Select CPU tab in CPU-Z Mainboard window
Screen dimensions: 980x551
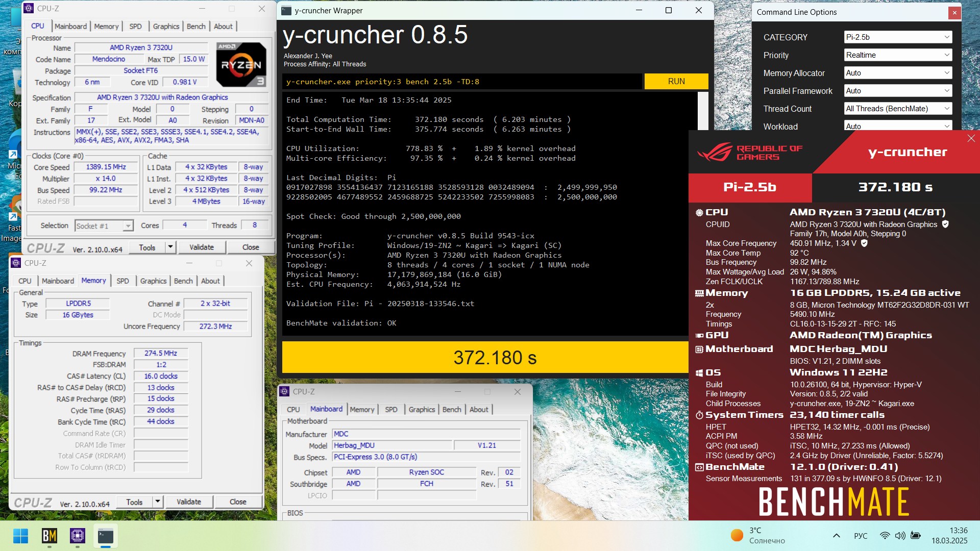click(x=293, y=410)
